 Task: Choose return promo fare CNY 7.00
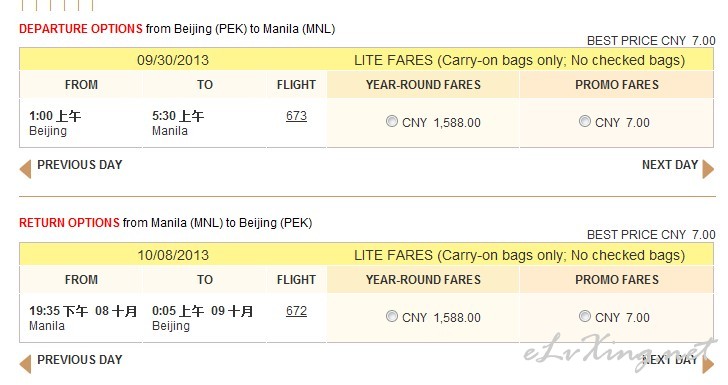[x=585, y=317]
